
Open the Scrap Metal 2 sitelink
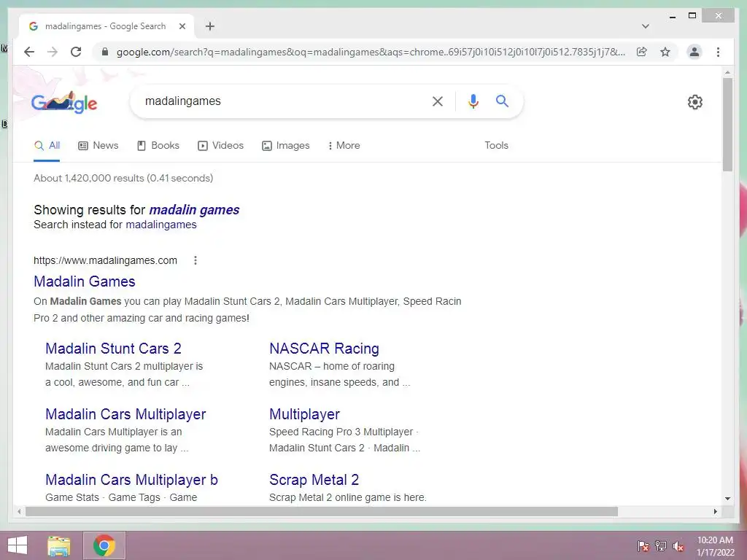click(x=314, y=480)
